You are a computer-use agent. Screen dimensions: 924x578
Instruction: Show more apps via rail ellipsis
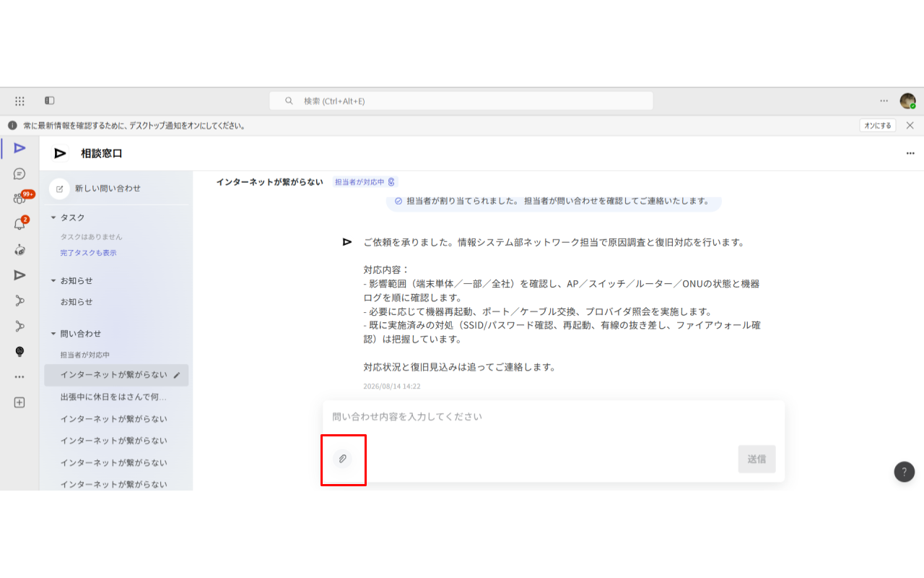tap(19, 377)
